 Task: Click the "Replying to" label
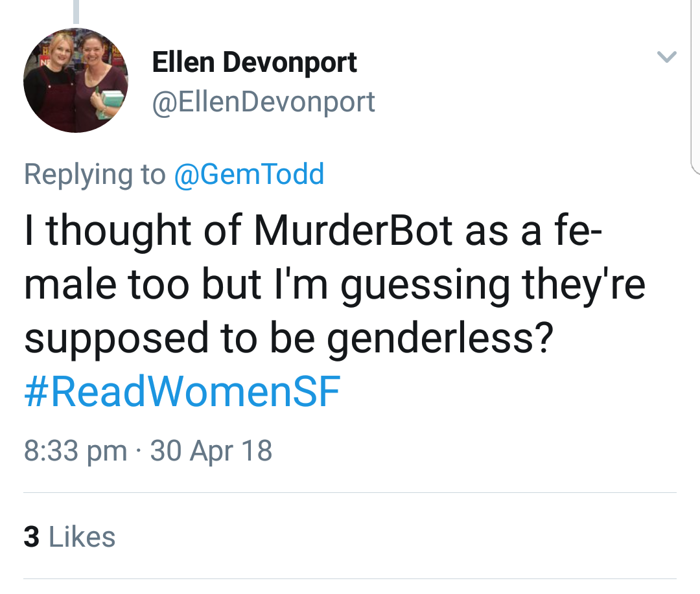[x=95, y=174]
